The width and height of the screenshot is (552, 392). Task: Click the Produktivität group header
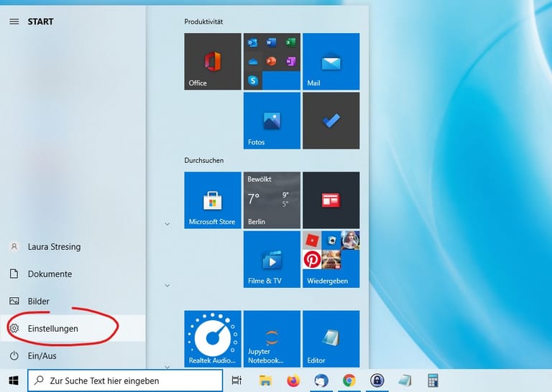click(x=203, y=22)
